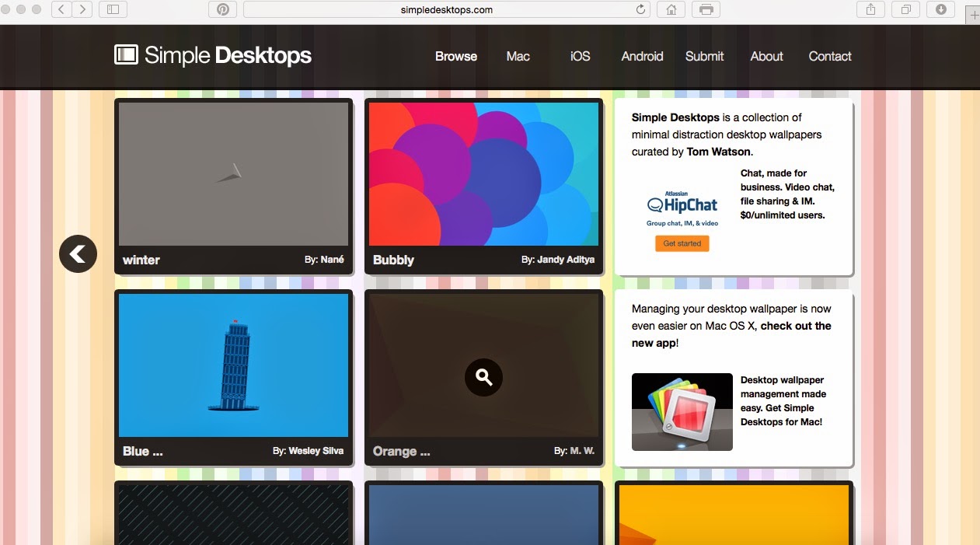Image resolution: width=980 pixels, height=545 pixels.
Task: Open the winter wallpaper thumbnail
Action: click(x=233, y=174)
